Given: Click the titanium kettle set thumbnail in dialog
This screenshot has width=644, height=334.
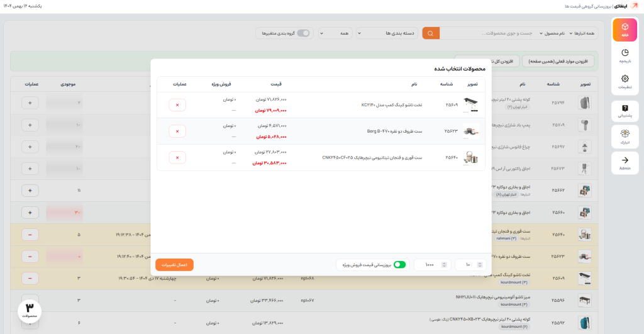Looking at the screenshot, I should click(x=470, y=158).
